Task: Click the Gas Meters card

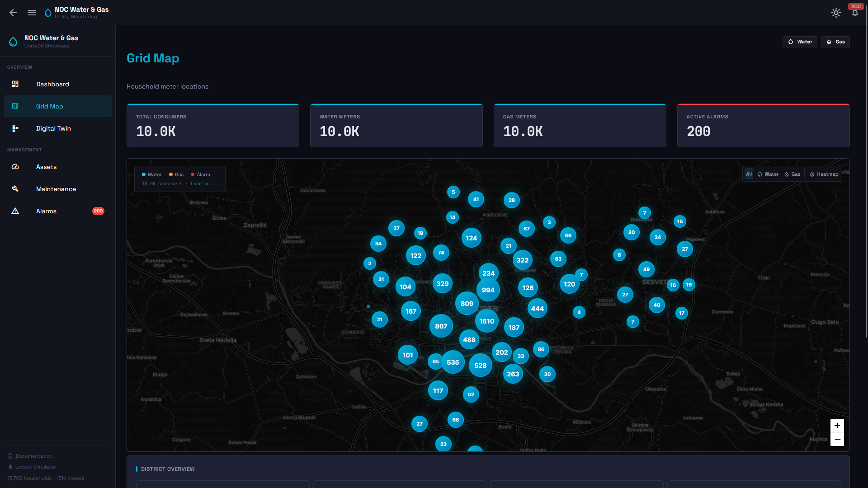Action: (x=580, y=126)
